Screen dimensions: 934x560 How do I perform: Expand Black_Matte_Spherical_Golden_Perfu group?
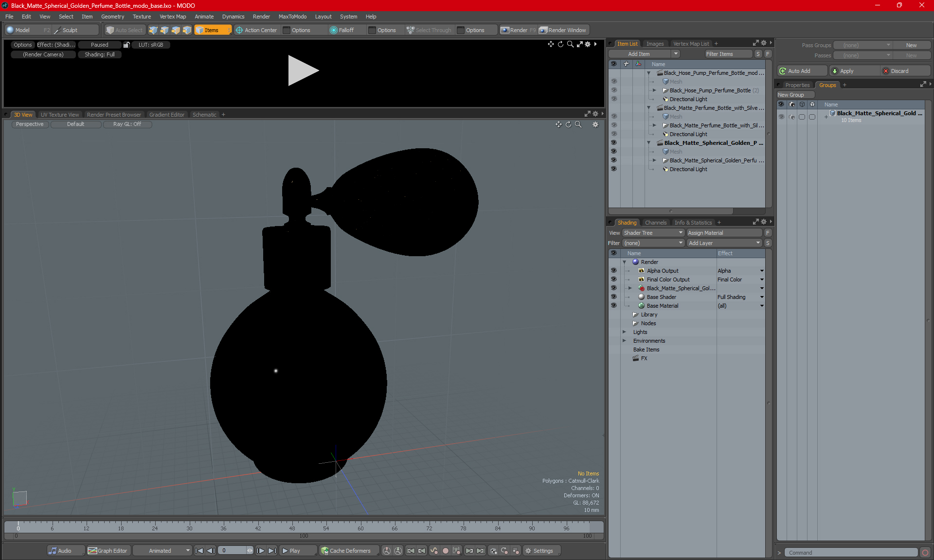pyautogui.click(x=654, y=160)
